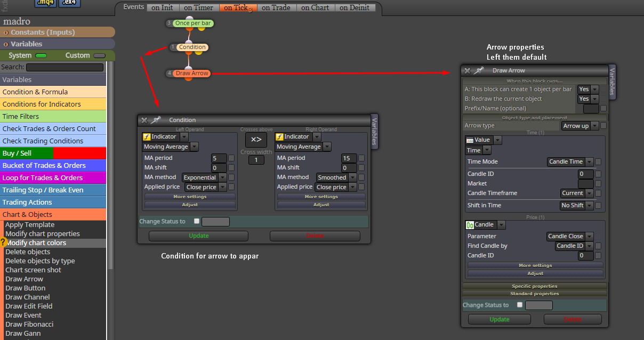The width and height of the screenshot is (644, 340).
Task: Close the Draw Arrow panel X icon
Action: coord(467,70)
